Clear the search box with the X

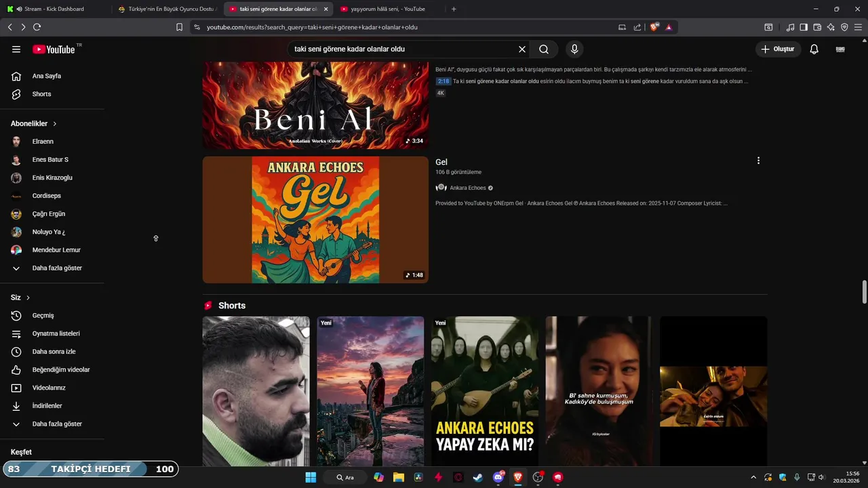click(522, 49)
